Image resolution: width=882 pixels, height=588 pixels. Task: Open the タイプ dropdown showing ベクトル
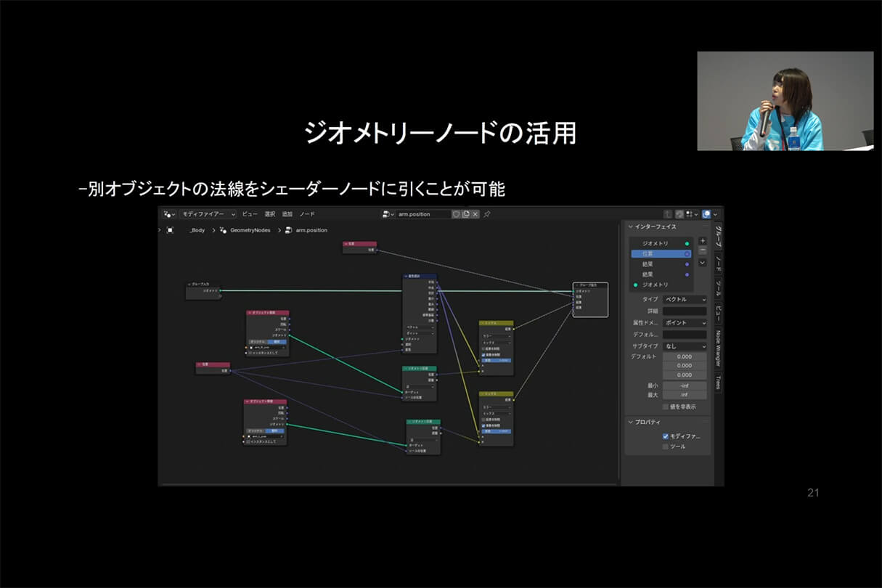point(685,299)
